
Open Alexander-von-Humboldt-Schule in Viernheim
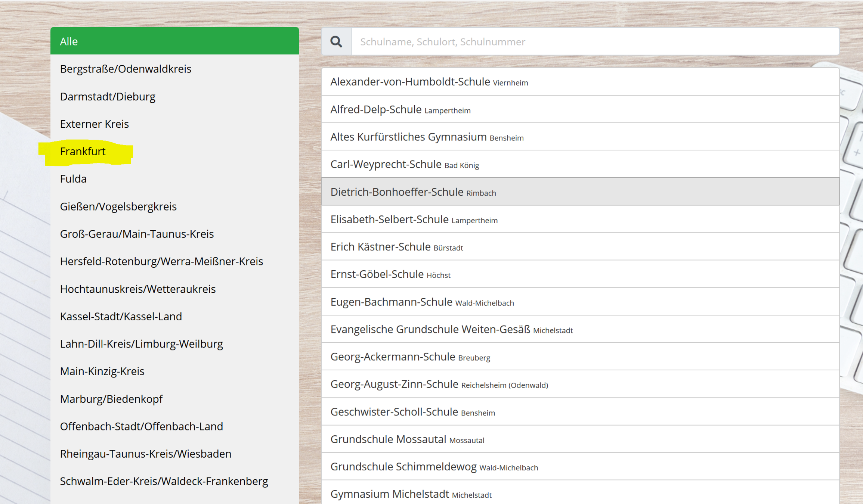(429, 82)
